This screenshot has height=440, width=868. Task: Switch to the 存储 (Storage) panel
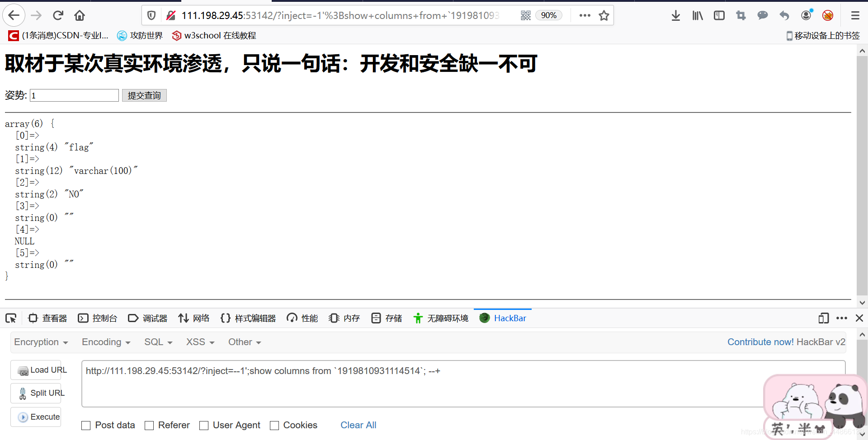click(387, 318)
